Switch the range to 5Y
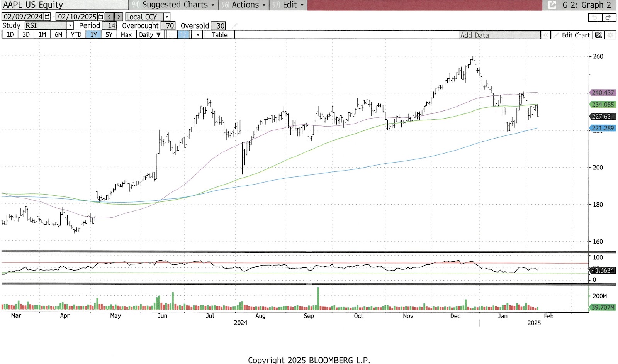The width and height of the screenshot is (618, 364). pos(109,35)
